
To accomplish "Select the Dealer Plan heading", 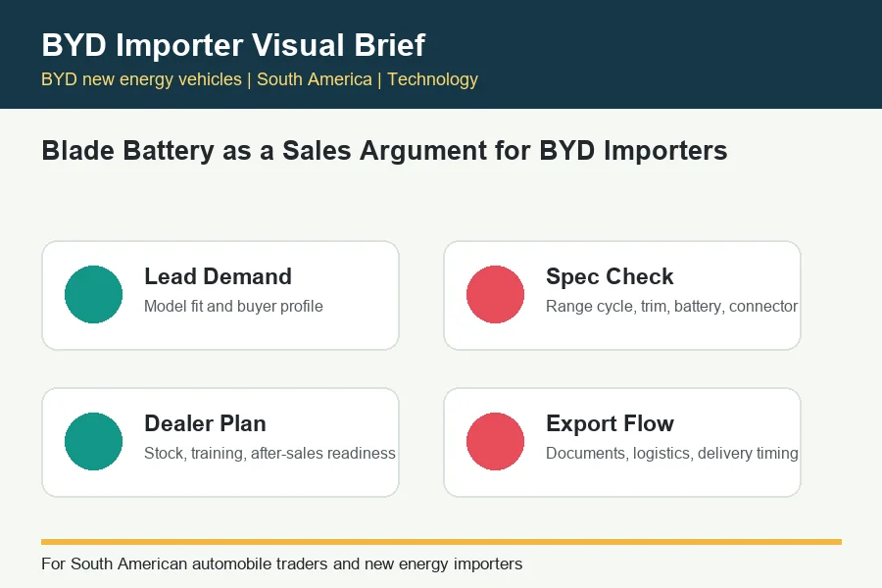I will click(x=205, y=423).
